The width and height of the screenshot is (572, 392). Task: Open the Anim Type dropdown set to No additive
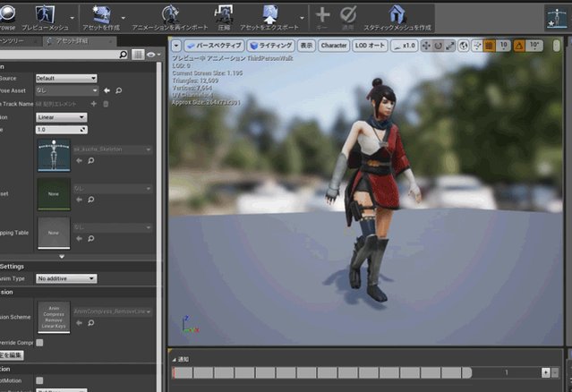click(x=66, y=278)
